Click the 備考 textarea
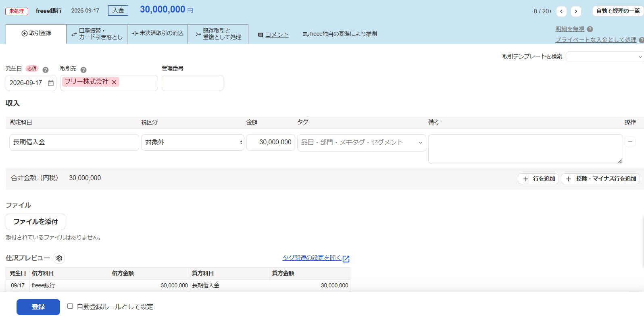This screenshot has height=322, width=644. [525, 149]
